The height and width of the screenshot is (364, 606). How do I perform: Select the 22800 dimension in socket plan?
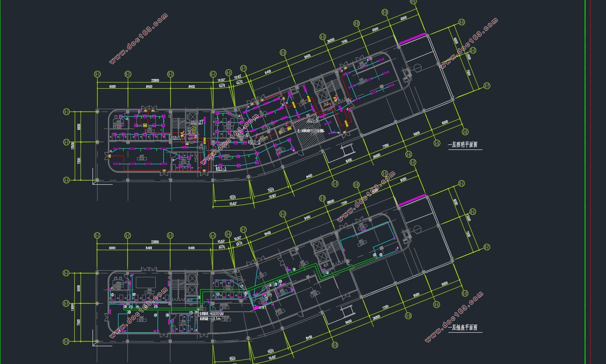155,242
